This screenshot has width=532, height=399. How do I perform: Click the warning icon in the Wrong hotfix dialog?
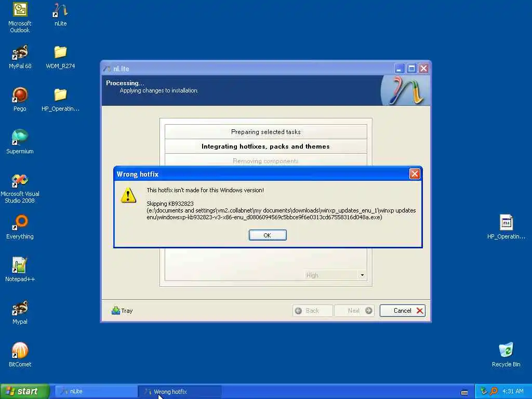tap(128, 195)
